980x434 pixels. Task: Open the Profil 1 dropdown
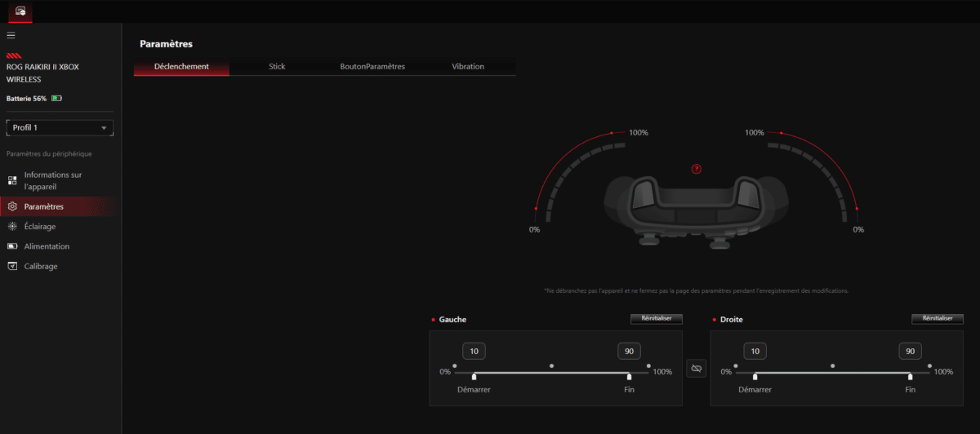point(60,128)
